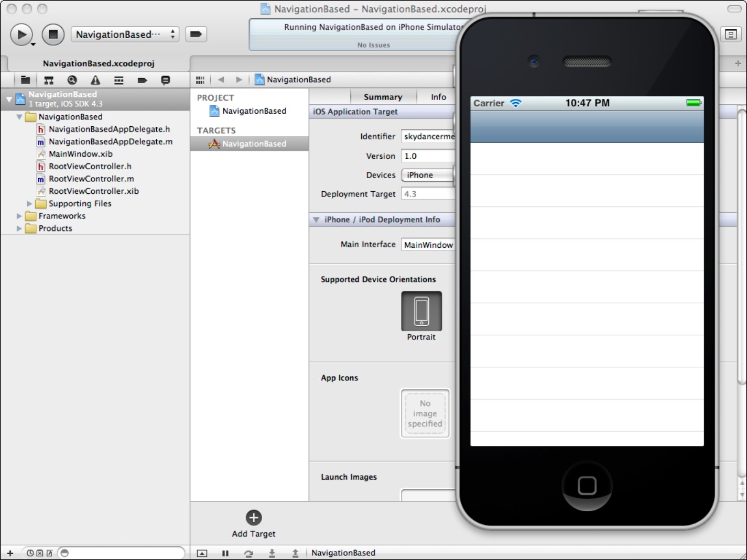Select NavigationBased target under TARGETS
This screenshot has height=560, width=747.
pos(250,144)
